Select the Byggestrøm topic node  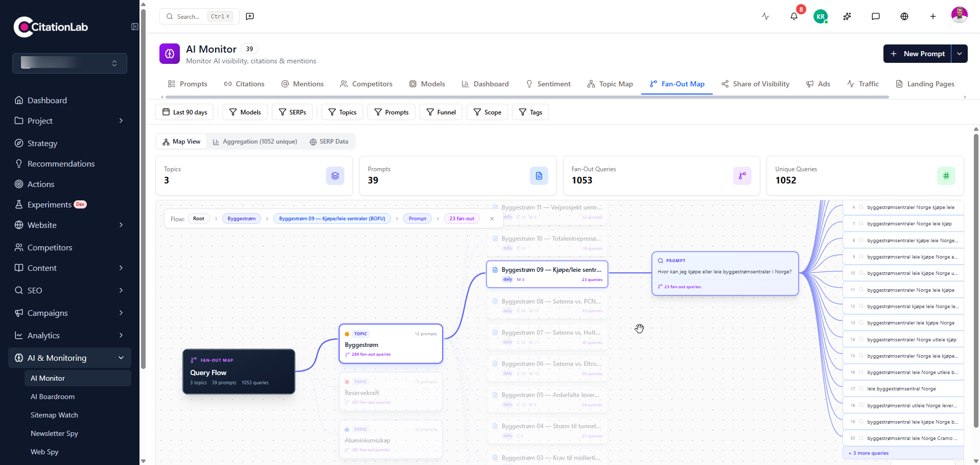point(391,344)
